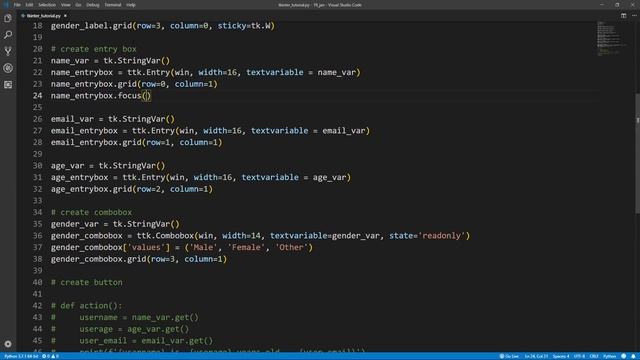Open the Terminal menu
The width and height of the screenshot is (640, 360).
tap(113, 5)
